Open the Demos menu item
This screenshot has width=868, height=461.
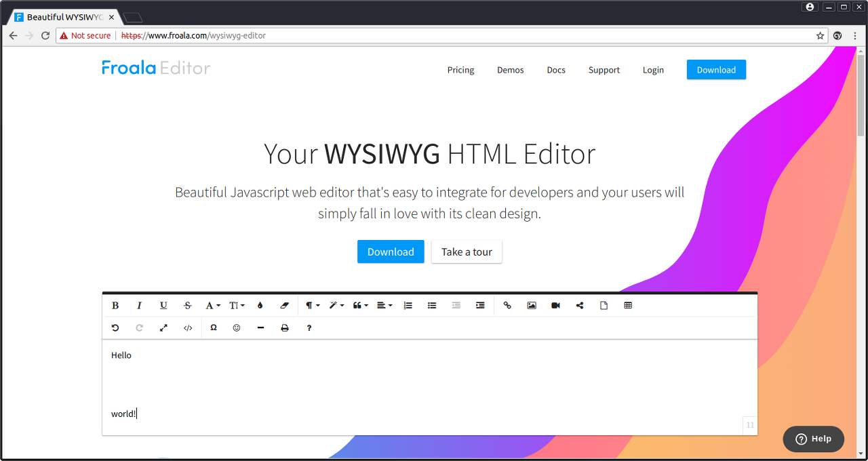(x=511, y=70)
